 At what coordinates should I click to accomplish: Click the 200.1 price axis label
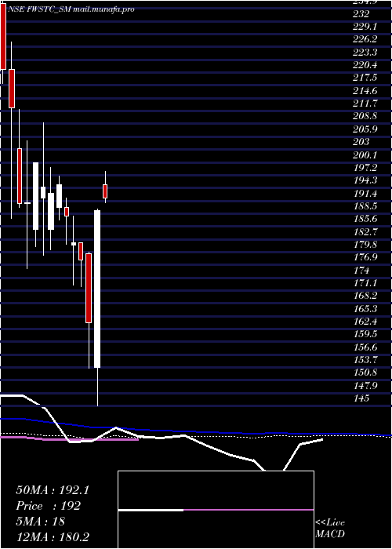[365, 155]
